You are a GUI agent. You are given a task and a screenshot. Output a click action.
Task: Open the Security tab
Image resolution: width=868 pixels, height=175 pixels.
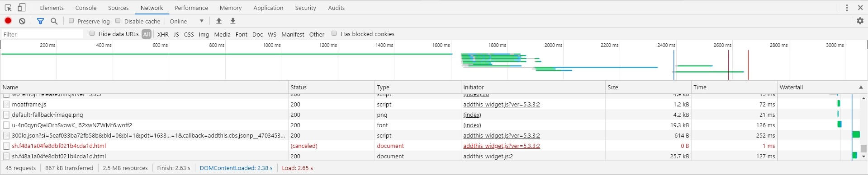pos(305,8)
